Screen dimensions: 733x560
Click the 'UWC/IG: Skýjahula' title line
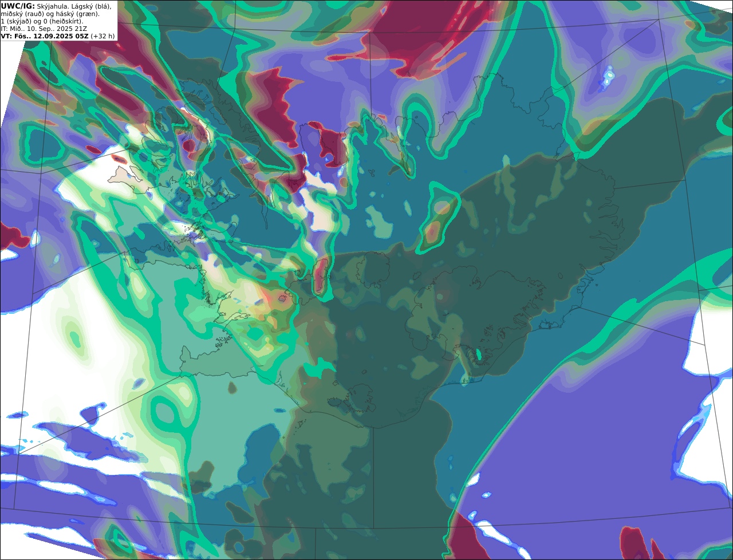(56, 6)
